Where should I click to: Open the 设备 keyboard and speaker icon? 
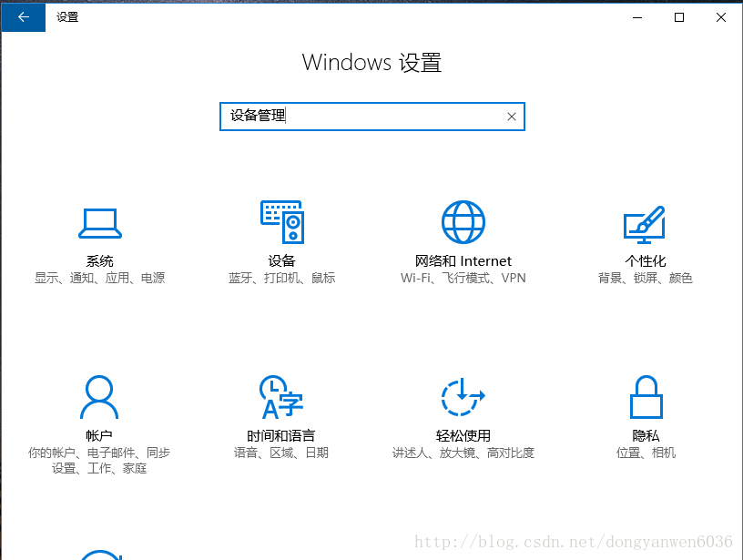(x=282, y=222)
